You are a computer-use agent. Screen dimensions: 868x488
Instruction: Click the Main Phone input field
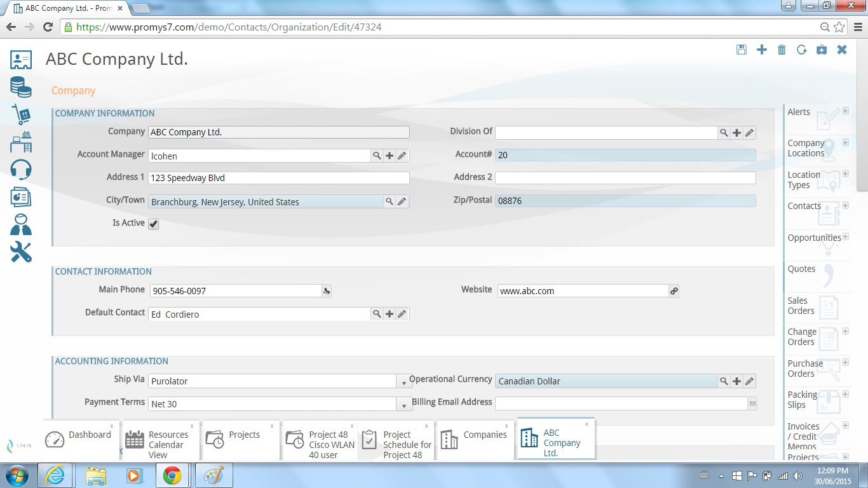[236, 291]
